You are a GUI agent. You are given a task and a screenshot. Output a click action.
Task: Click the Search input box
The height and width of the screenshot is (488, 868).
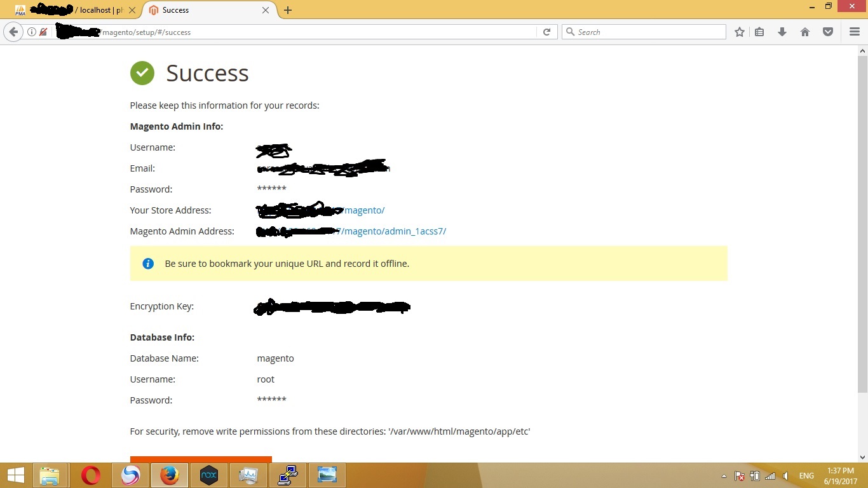click(644, 32)
